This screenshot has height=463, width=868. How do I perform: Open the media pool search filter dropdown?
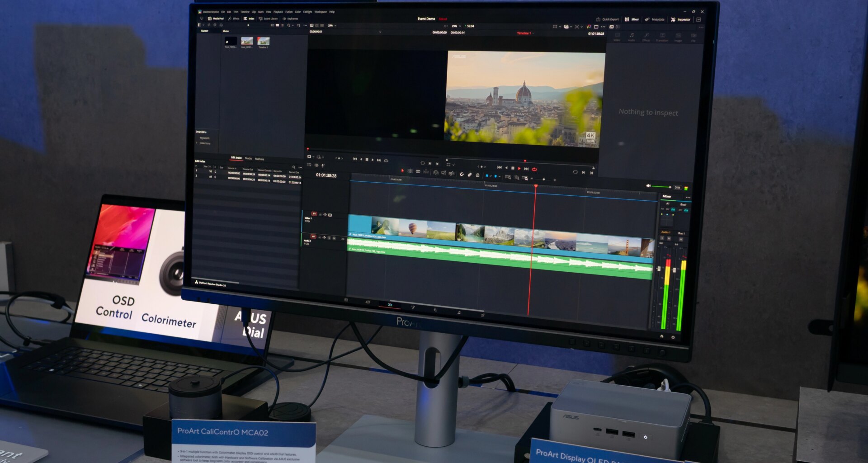(293, 25)
